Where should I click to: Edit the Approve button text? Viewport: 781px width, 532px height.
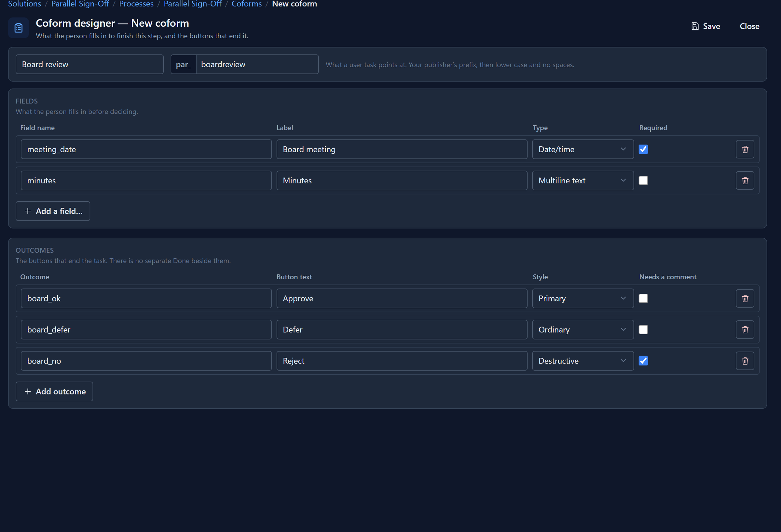coord(402,298)
